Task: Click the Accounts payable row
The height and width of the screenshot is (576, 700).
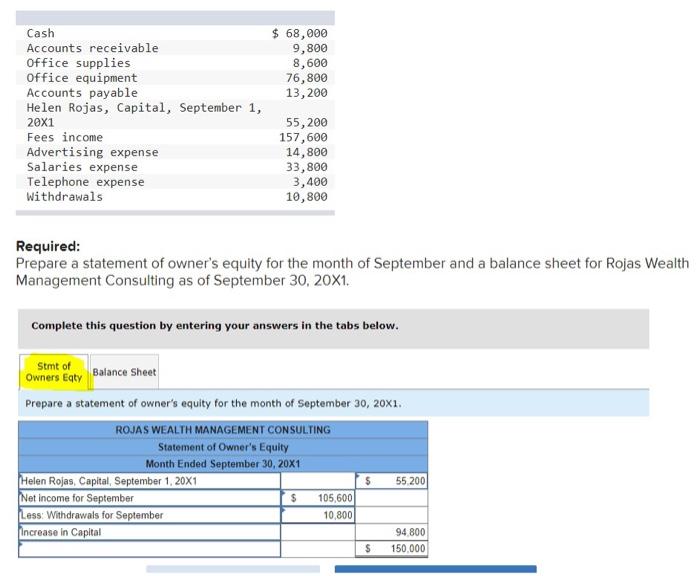Action: [x=175, y=92]
